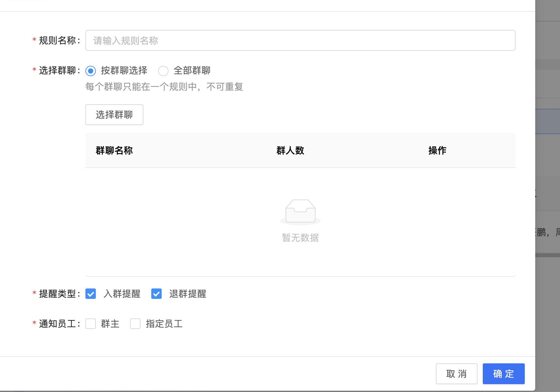The height and width of the screenshot is (392, 560).
Task: Click the 操作 column header
Action: click(437, 150)
